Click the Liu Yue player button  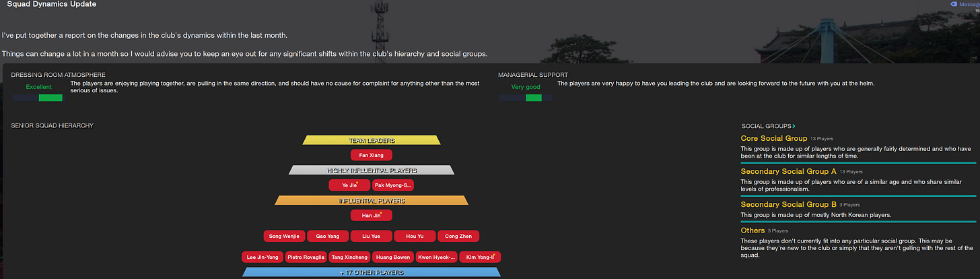(372, 237)
